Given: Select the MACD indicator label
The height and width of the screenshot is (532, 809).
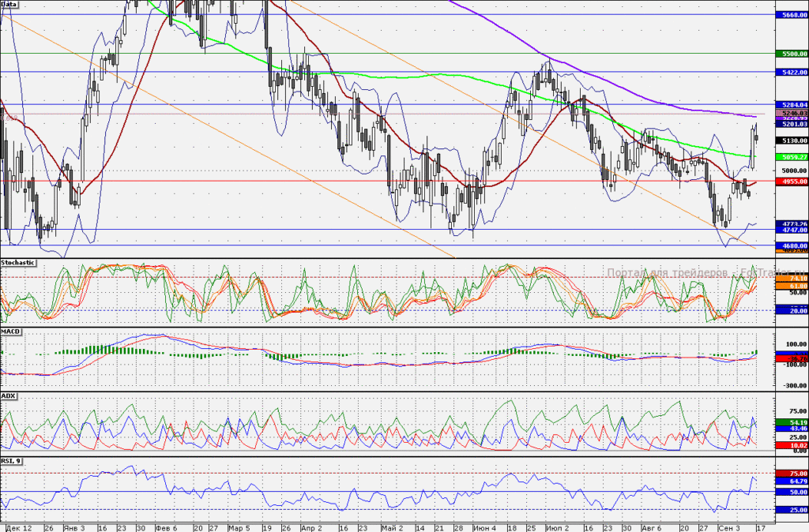Looking at the screenshot, I should pos(11,332).
